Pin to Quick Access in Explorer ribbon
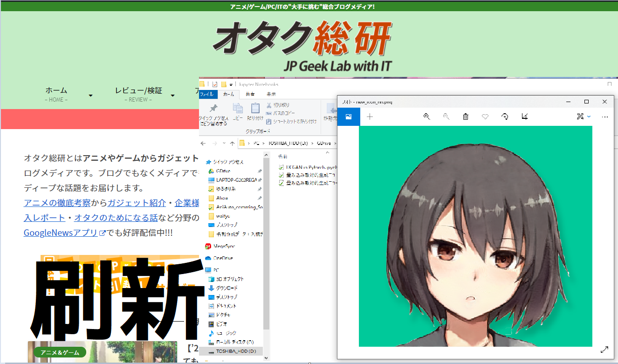Image resolution: width=618 pixels, height=364 pixels. (x=213, y=114)
